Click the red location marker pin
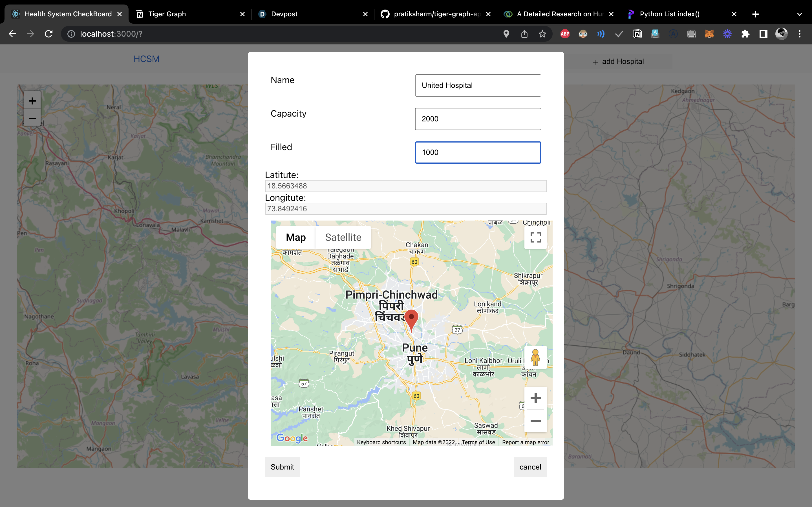812x507 pixels. click(411, 319)
